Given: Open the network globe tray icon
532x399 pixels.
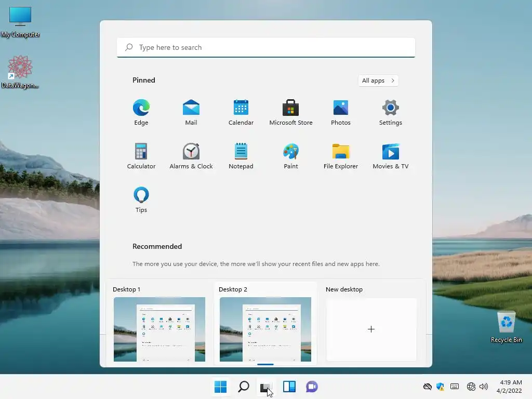Looking at the screenshot, I should click(471, 387).
